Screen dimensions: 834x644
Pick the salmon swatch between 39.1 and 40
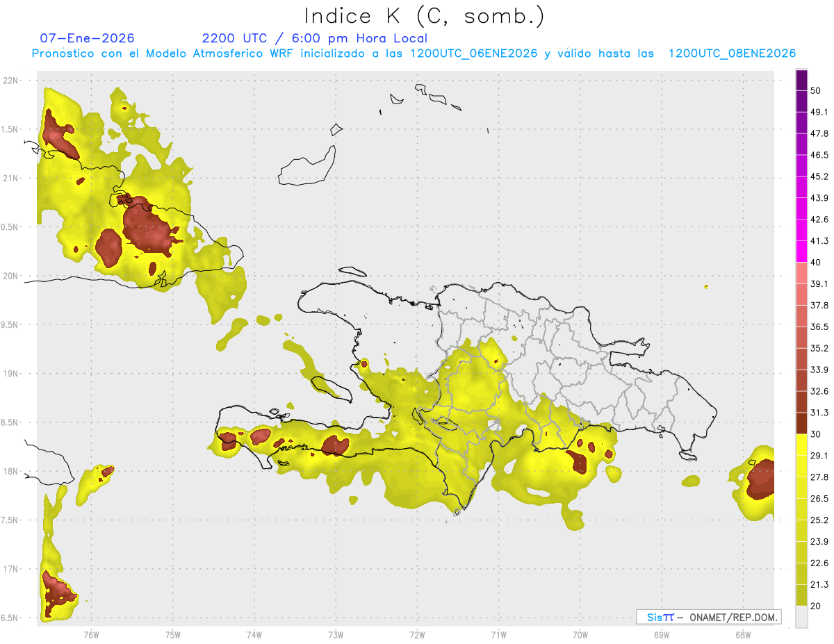click(x=801, y=273)
